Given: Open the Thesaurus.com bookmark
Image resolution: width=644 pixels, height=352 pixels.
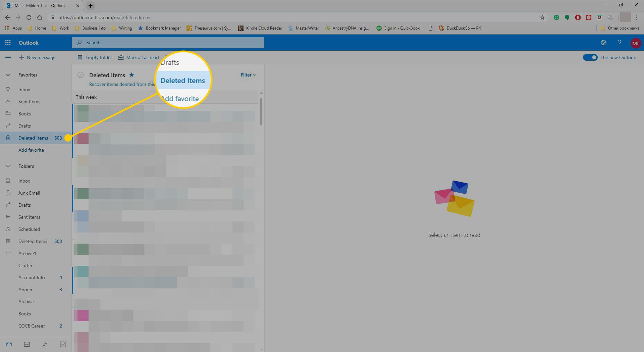Looking at the screenshot, I should (209, 28).
